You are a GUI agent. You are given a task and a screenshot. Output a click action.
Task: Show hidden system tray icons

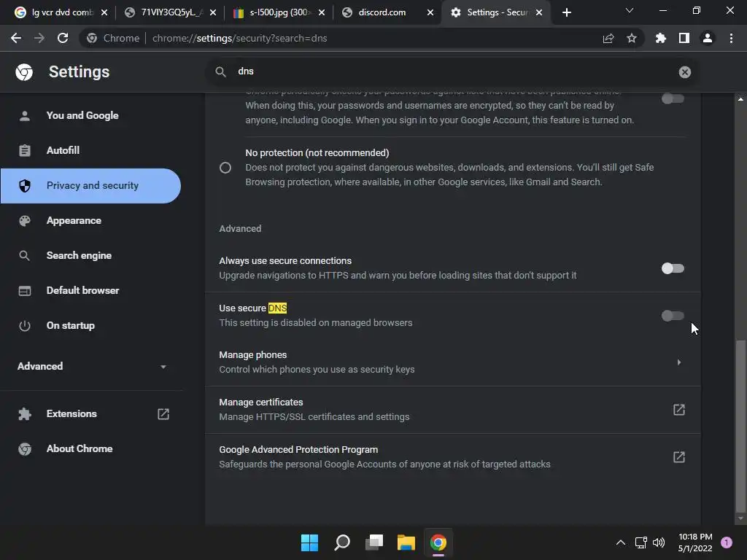(620, 542)
